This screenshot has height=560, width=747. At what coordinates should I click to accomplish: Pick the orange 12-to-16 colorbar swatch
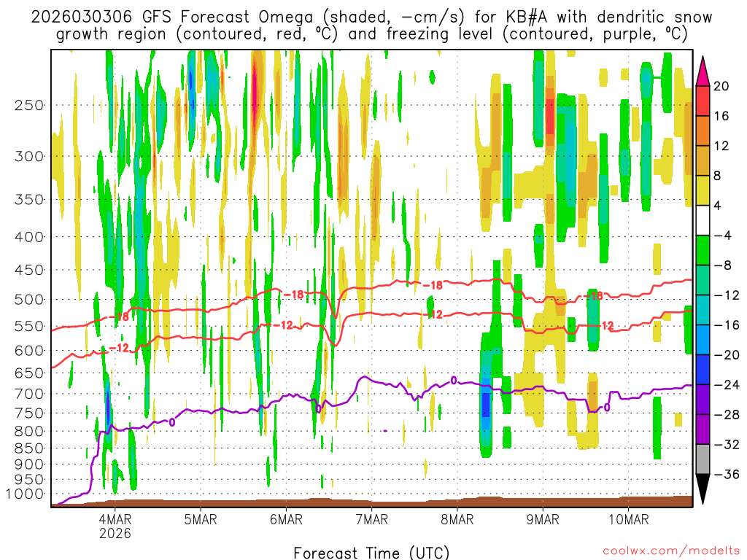(x=703, y=131)
